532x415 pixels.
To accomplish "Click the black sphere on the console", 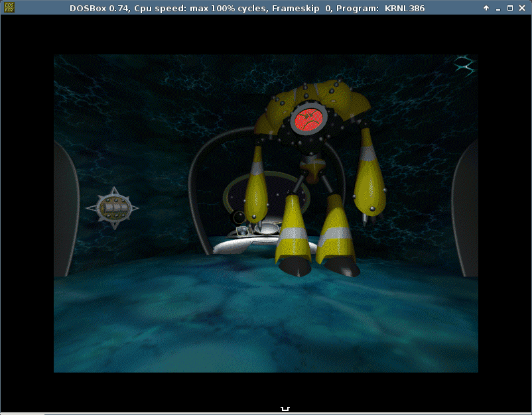I will 239,217.
